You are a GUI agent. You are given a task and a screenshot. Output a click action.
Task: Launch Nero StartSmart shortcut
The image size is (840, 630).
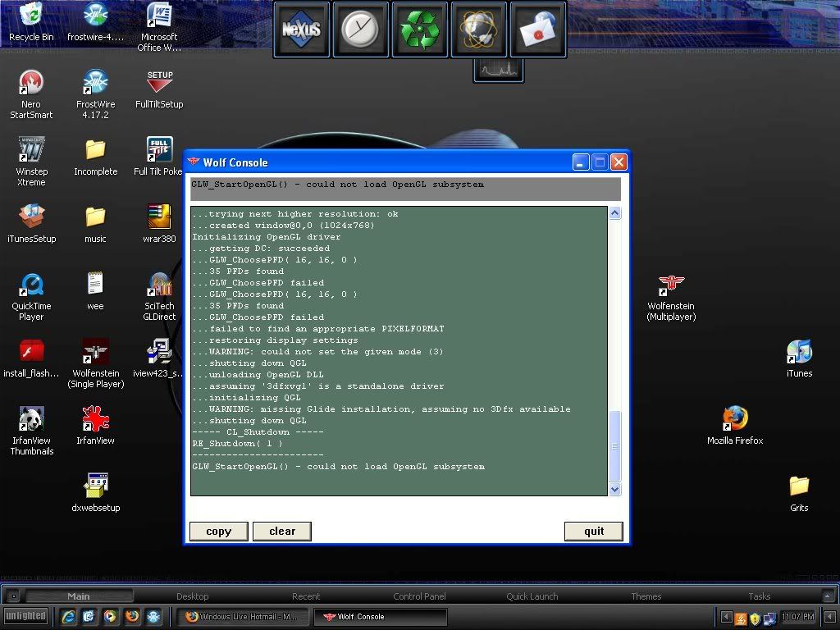tap(31, 94)
